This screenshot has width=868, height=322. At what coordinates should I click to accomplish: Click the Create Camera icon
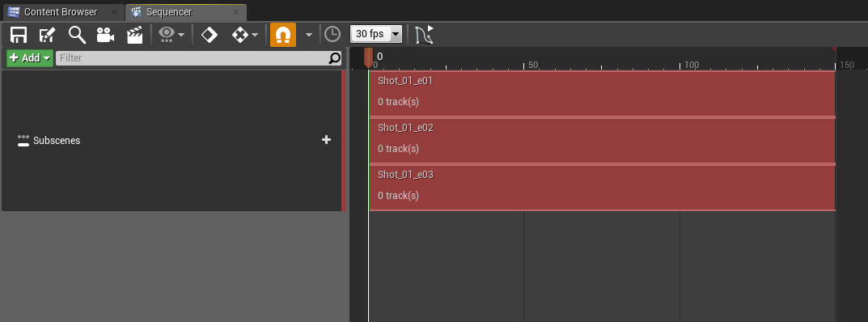click(x=105, y=35)
